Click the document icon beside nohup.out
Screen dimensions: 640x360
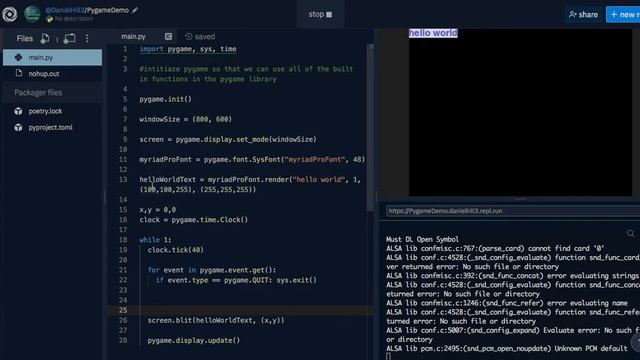click(19, 73)
